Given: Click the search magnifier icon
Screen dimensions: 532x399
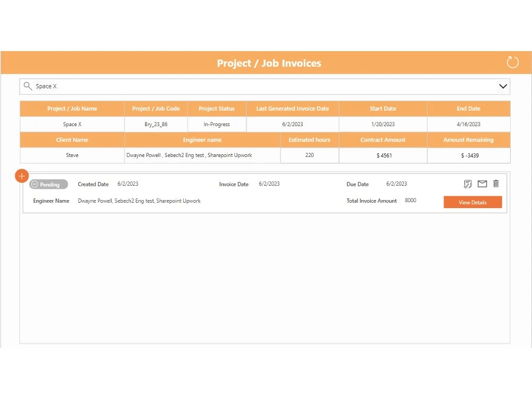Looking at the screenshot, I should pyautogui.click(x=28, y=86).
